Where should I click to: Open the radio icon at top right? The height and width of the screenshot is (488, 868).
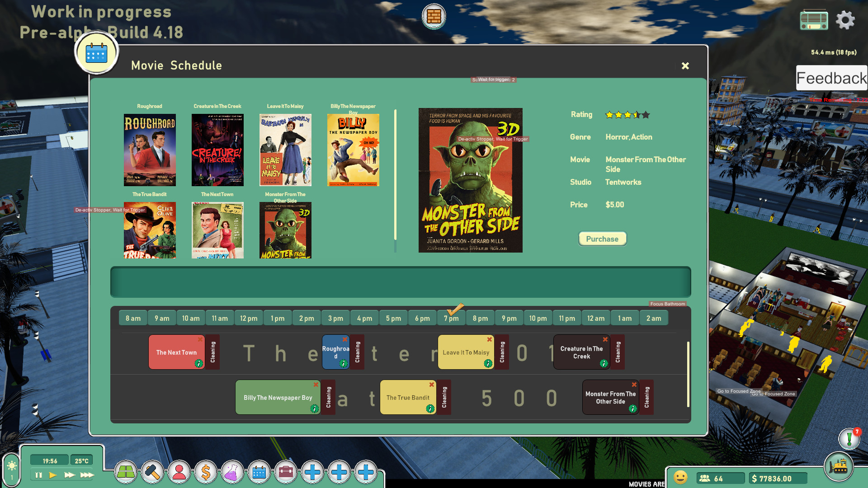point(814,20)
